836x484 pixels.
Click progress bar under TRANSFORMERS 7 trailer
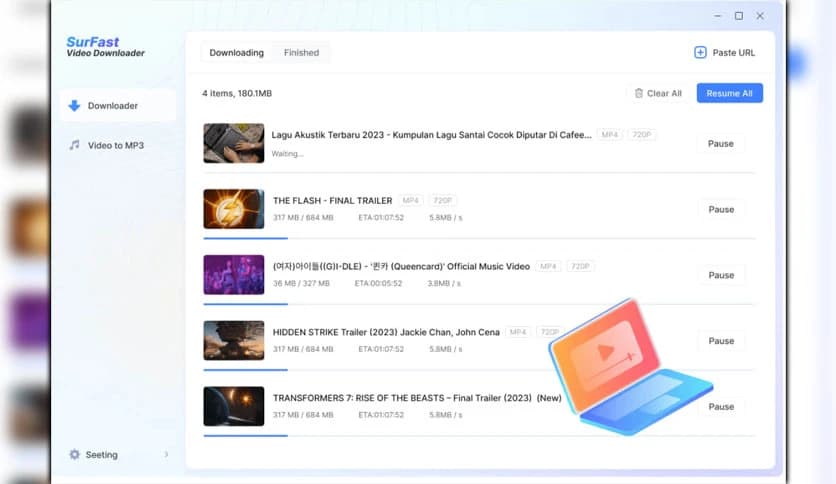pyautogui.click(x=479, y=435)
